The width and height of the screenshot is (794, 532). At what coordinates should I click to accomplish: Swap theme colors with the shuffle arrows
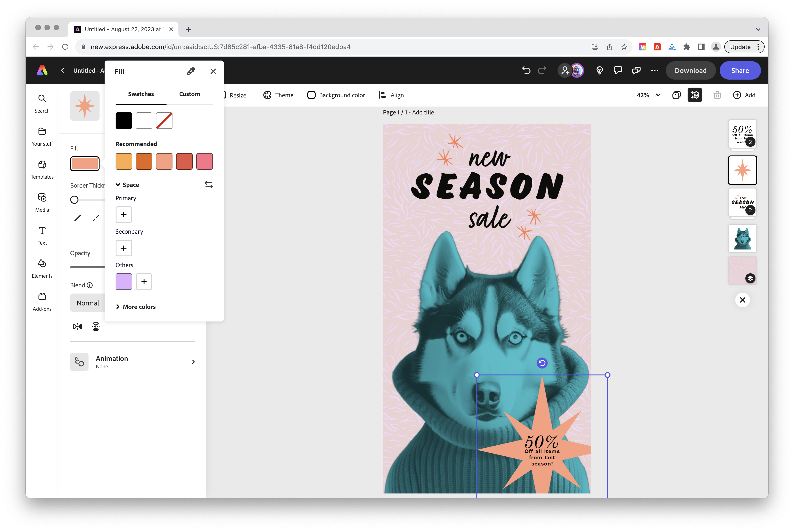208,185
